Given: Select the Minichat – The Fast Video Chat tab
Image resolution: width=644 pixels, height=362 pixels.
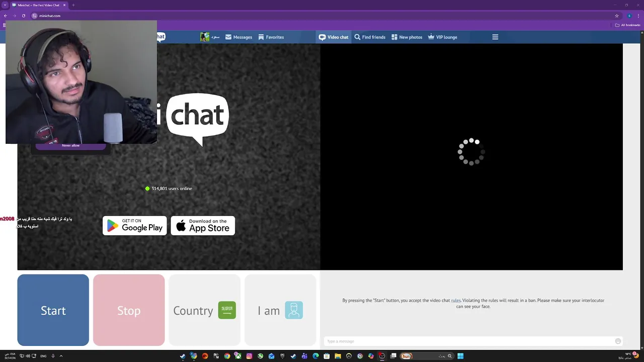Looking at the screenshot, I should coord(39,5).
